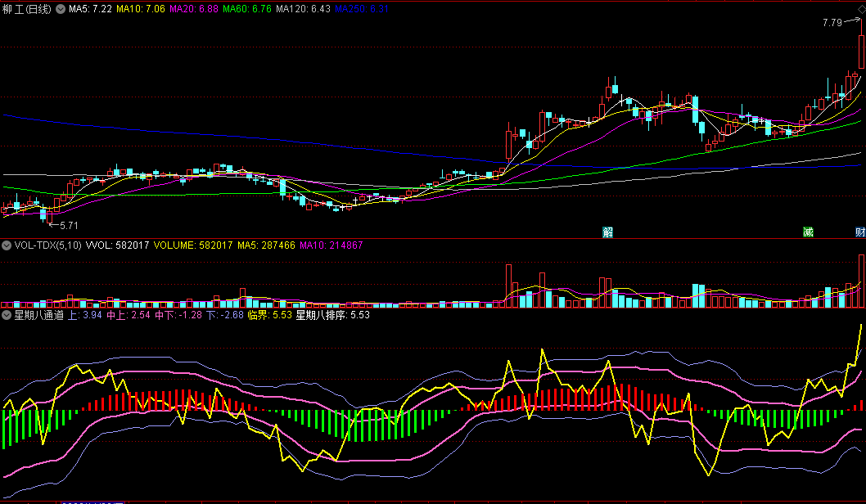Image resolution: width=866 pixels, height=504 pixels.
Task: Select the 上: 3.94 channel value
Action: [85, 315]
